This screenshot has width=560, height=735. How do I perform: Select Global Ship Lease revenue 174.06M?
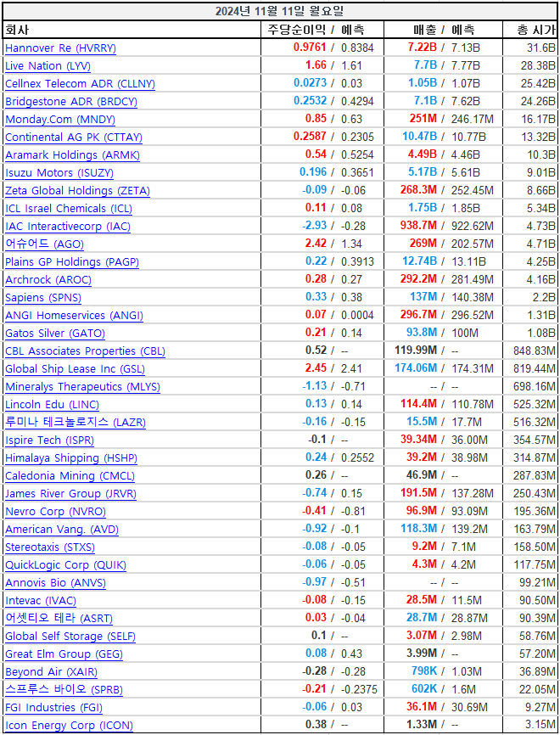416,368
